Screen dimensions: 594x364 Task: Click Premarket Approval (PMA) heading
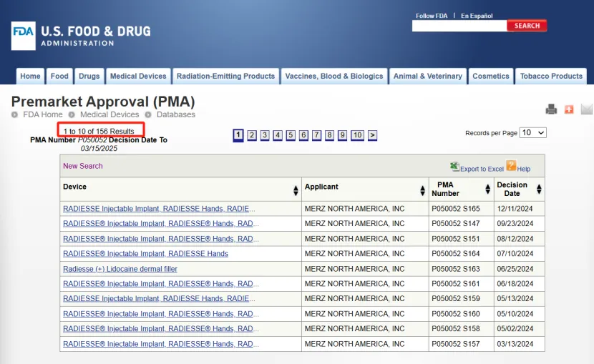click(x=103, y=102)
